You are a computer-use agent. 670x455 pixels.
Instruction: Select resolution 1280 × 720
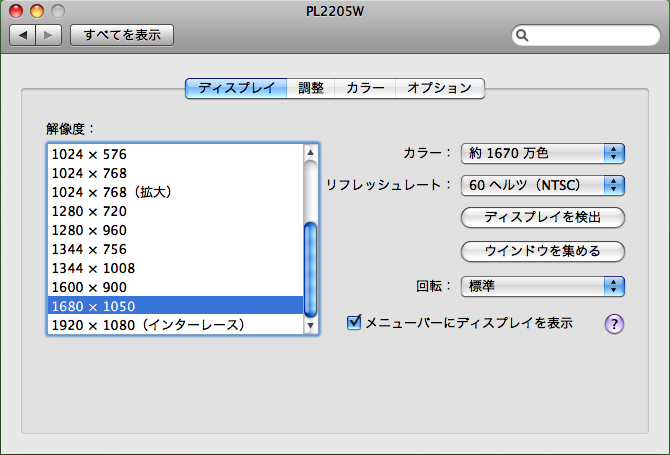coord(175,211)
